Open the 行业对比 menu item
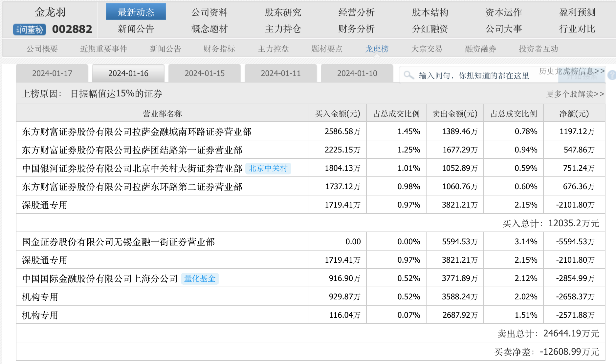616x364 pixels. pyautogui.click(x=577, y=29)
